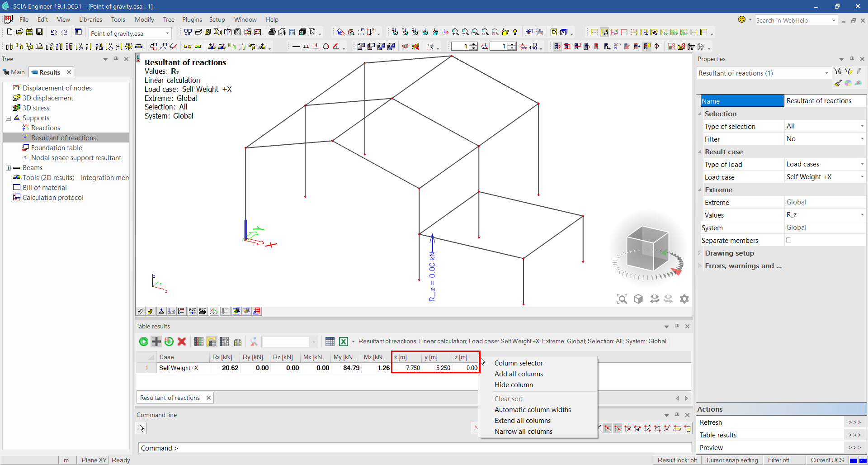Screen dimensions: 868x465
Task: Expand the Beams tree node
Action: 8,168
